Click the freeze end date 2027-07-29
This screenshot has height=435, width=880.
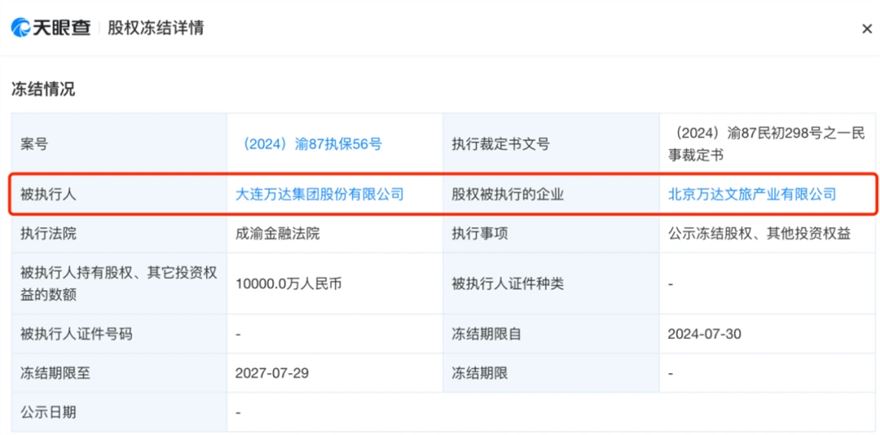(x=273, y=372)
